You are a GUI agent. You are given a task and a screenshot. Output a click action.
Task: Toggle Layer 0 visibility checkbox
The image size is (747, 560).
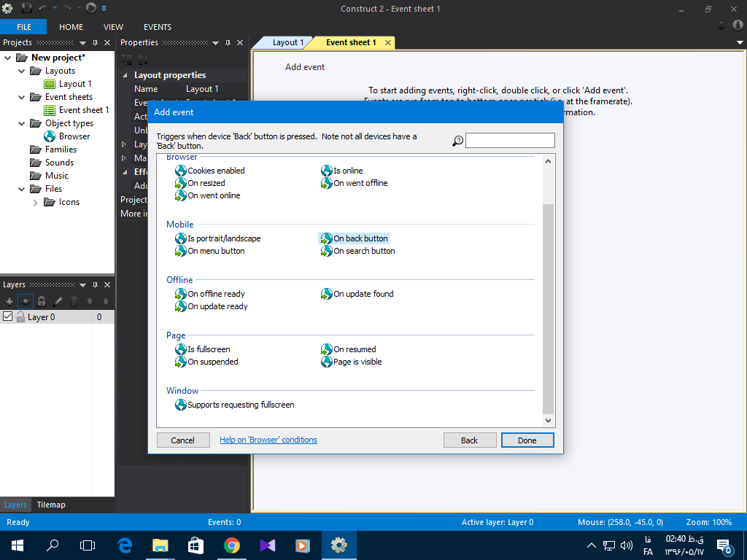(x=7, y=316)
